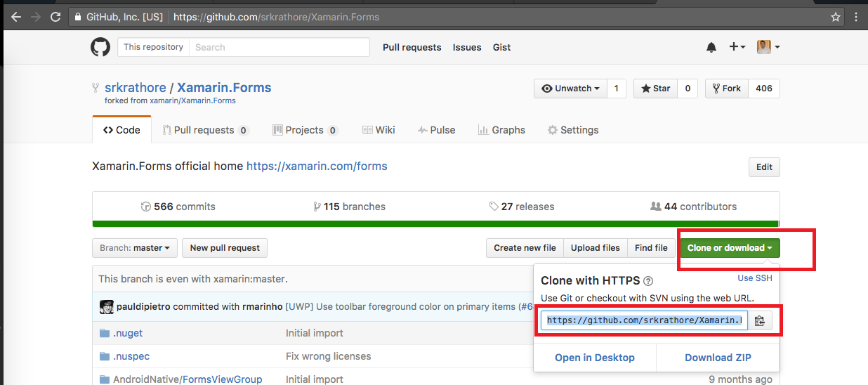Open Issues in the top navigation
The width and height of the screenshot is (868, 385).
(467, 47)
